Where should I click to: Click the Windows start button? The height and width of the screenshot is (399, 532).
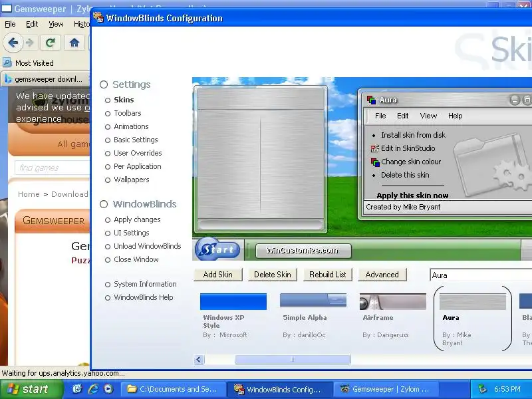click(31, 389)
